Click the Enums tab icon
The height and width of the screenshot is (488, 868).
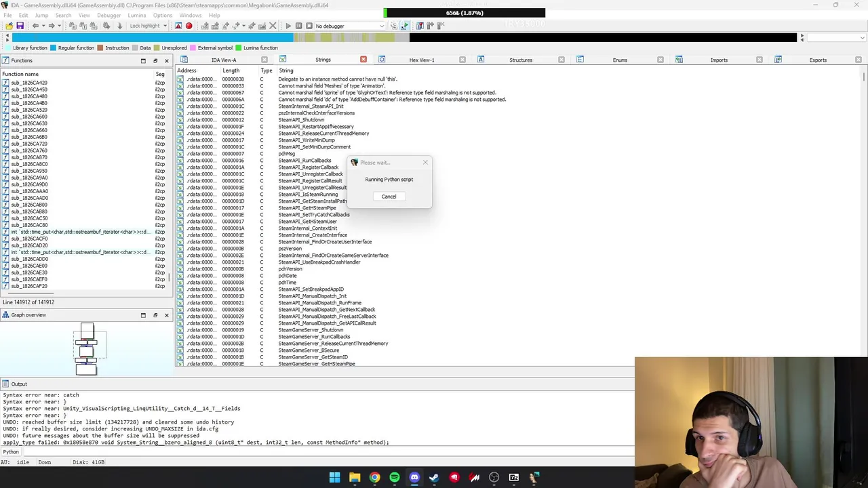pos(580,60)
